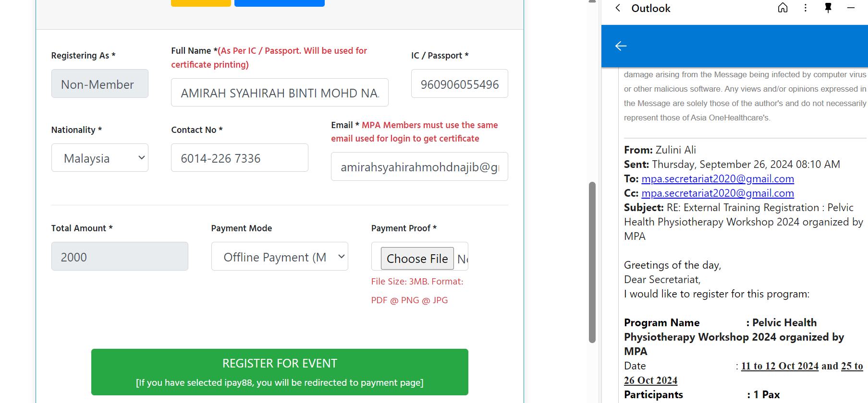Click the Email address input field
868x403 pixels.
[419, 167]
